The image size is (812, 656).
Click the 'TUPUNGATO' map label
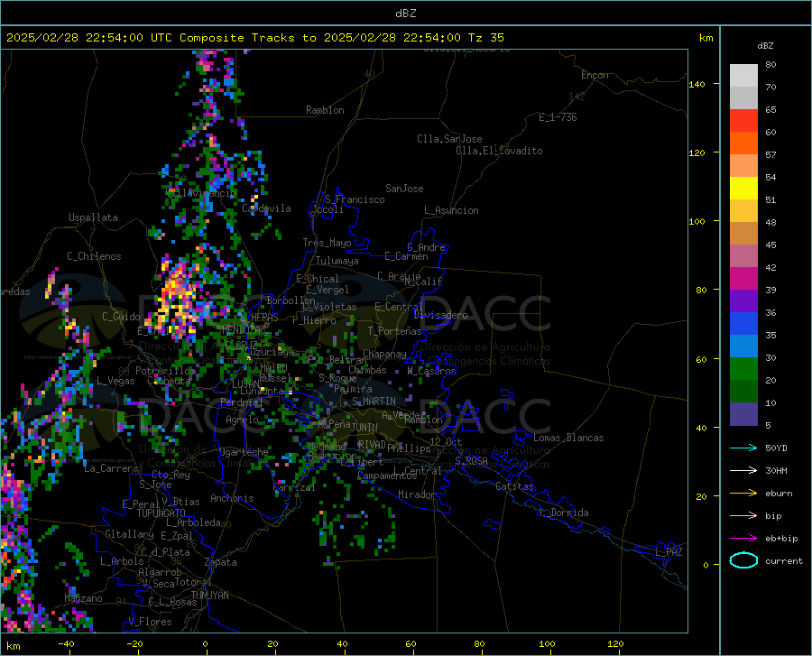coord(161,513)
